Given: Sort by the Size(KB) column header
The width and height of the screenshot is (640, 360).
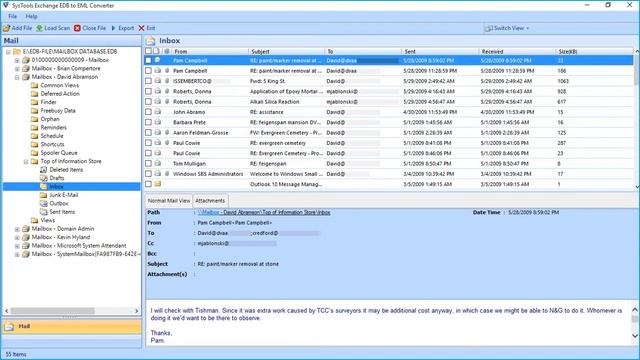Looking at the screenshot, I should (x=594, y=51).
